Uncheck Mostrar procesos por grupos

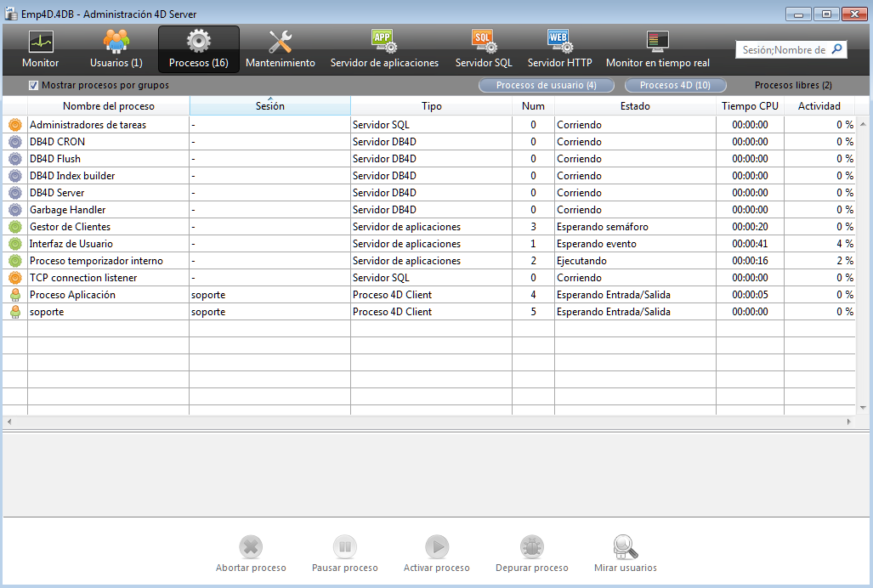[x=34, y=85]
